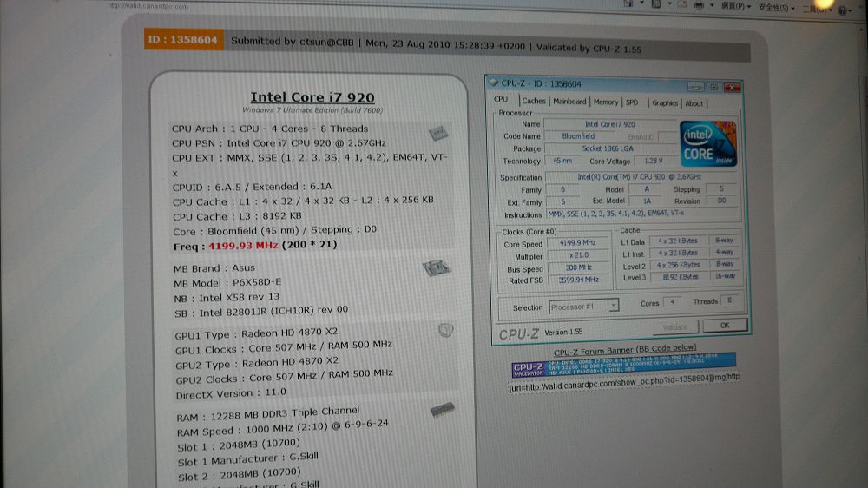Click the 'Slot 1 Manufacturer : G.Skill' line
The height and width of the screenshot is (488, 868).
(x=248, y=459)
